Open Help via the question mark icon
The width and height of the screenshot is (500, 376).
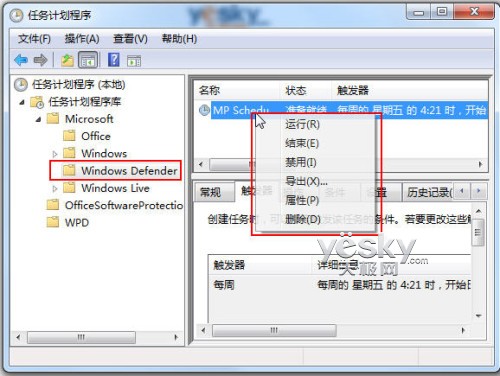pyautogui.click(x=114, y=60)
